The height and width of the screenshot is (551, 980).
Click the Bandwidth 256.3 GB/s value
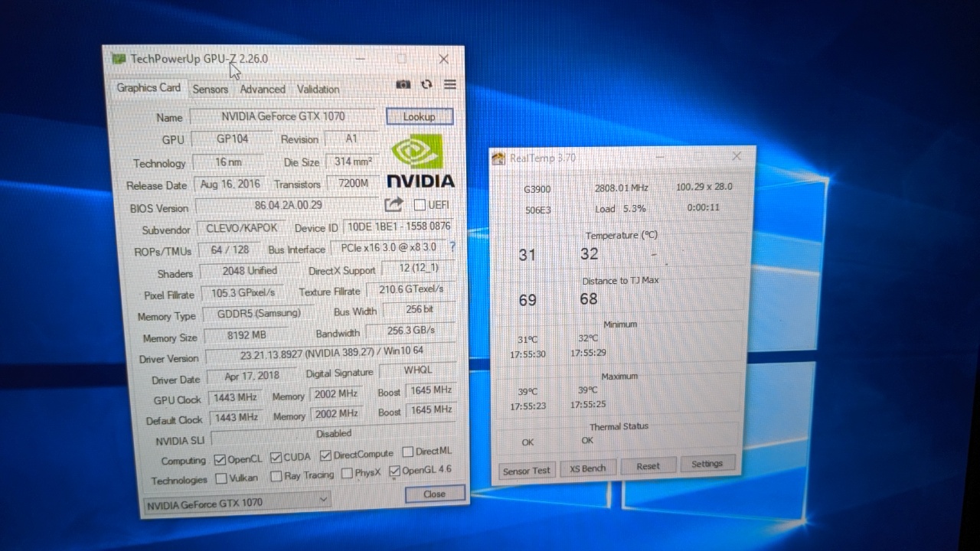coord(411,331)
